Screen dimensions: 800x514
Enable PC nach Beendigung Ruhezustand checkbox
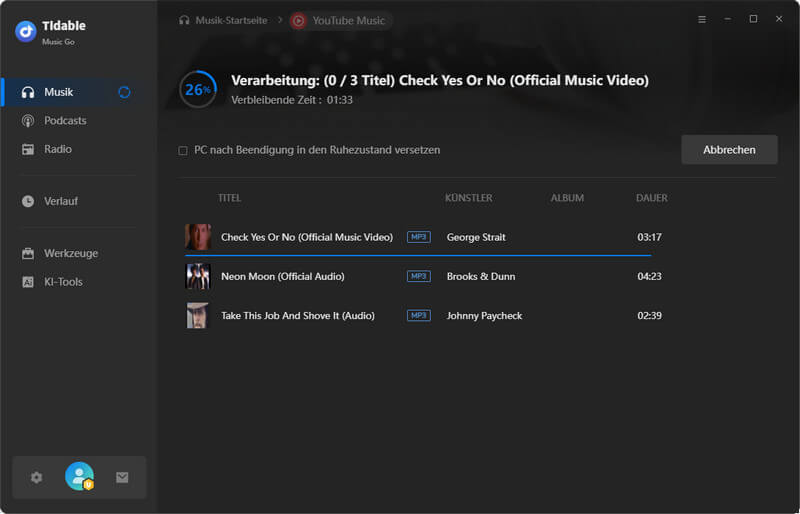(x=183, y=151)
